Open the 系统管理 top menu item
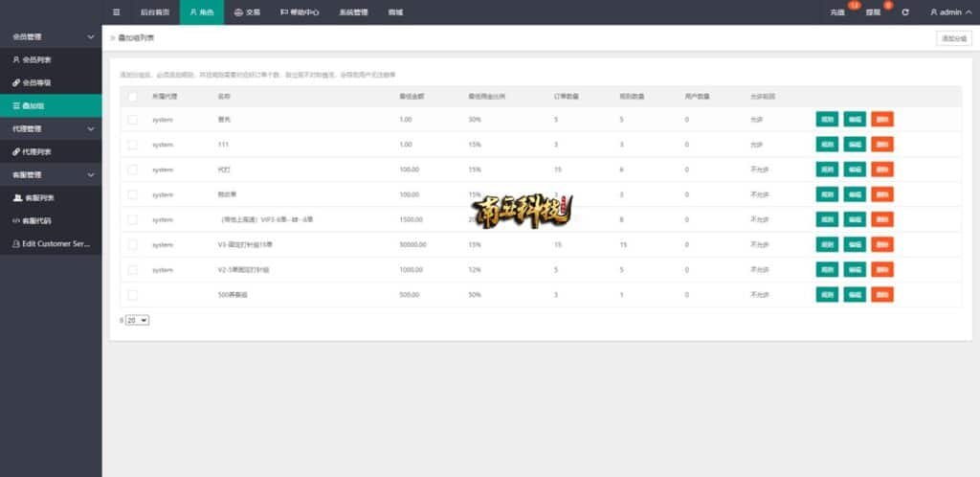The image size is (980, 477). [x=353, y=12]
